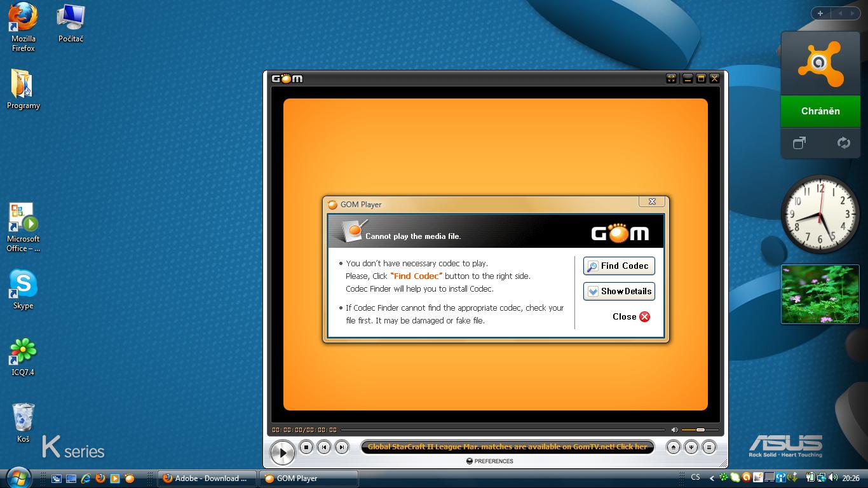Viewport: 868px width, 488px height.
Task: Maximize the GOM Player window
Action: point(701,78)
